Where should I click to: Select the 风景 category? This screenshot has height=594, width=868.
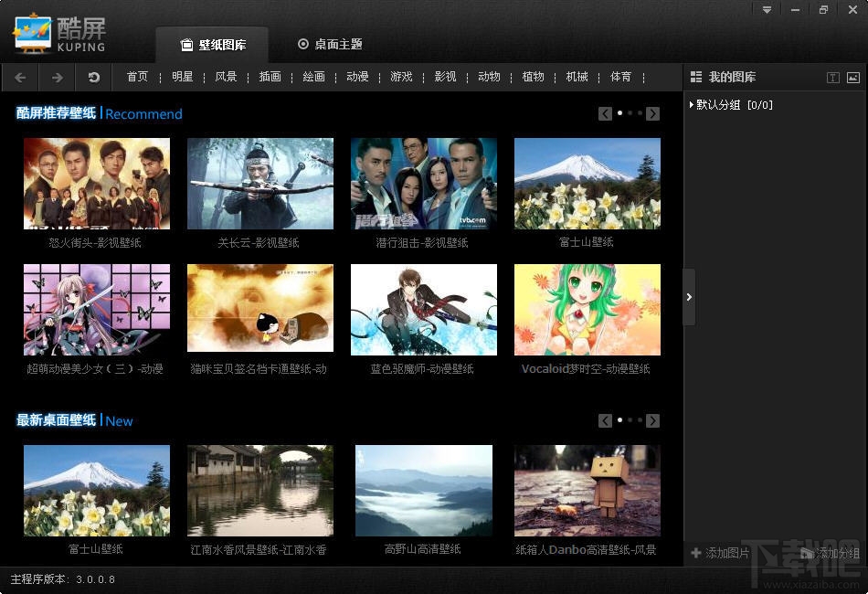(226, 77)
